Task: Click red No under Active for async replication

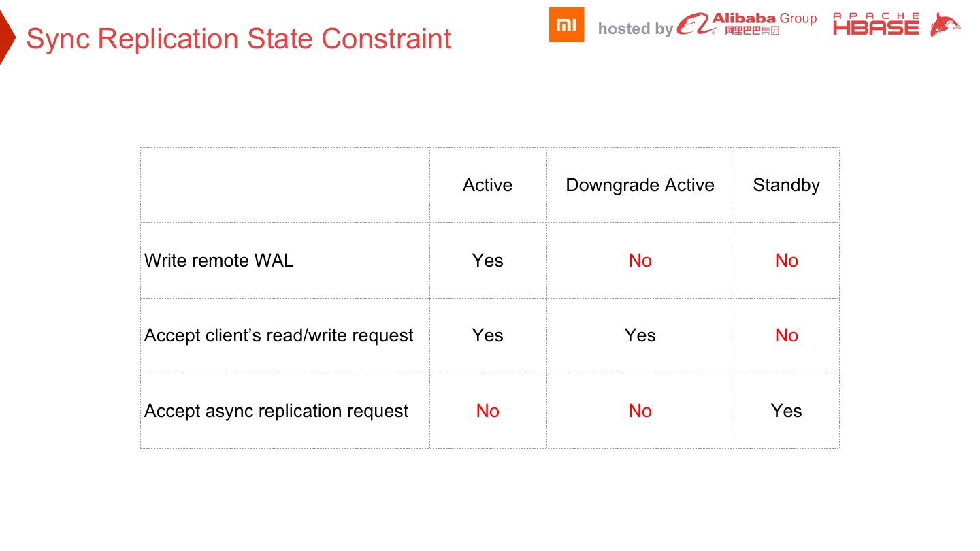Action: tap(487, 411)
